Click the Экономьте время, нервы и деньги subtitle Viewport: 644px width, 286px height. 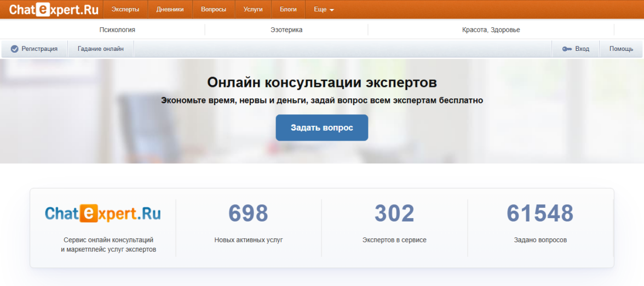pos(322,101)
